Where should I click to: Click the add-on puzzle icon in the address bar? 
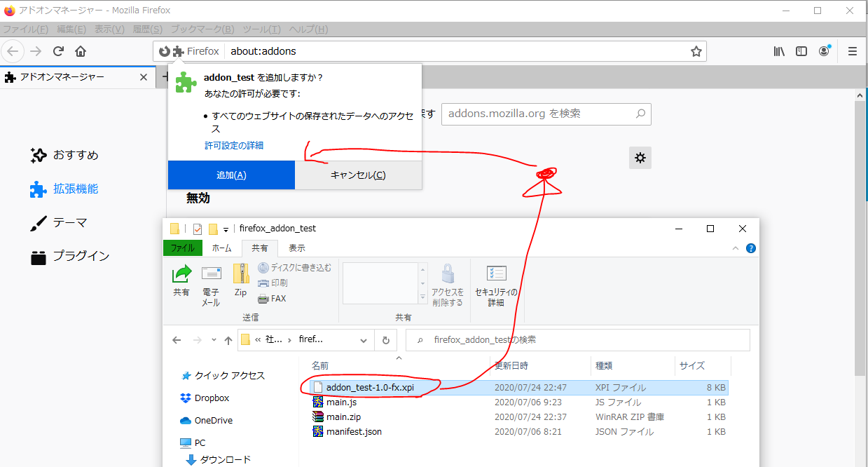[178, 51]
